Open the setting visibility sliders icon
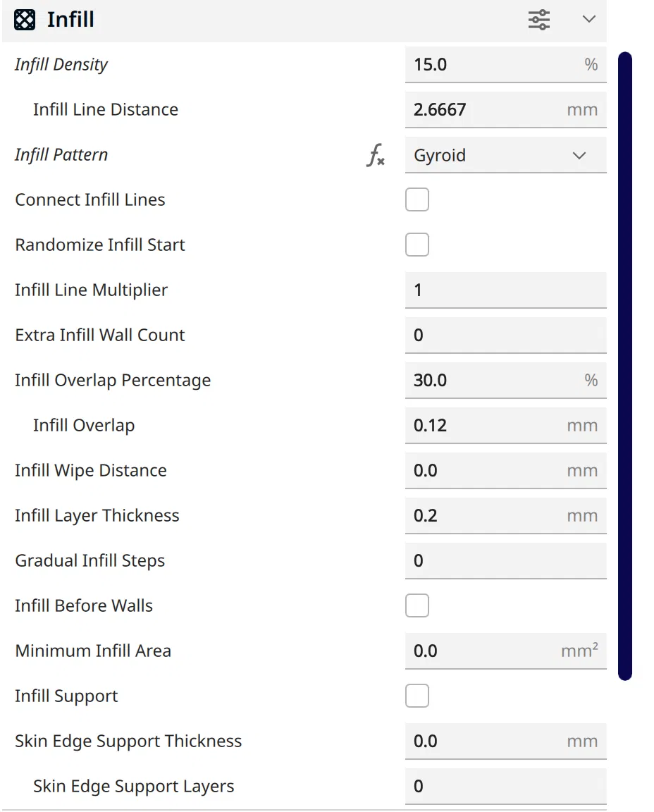Screen dimensions: 654x812 (x=539, y=20)
